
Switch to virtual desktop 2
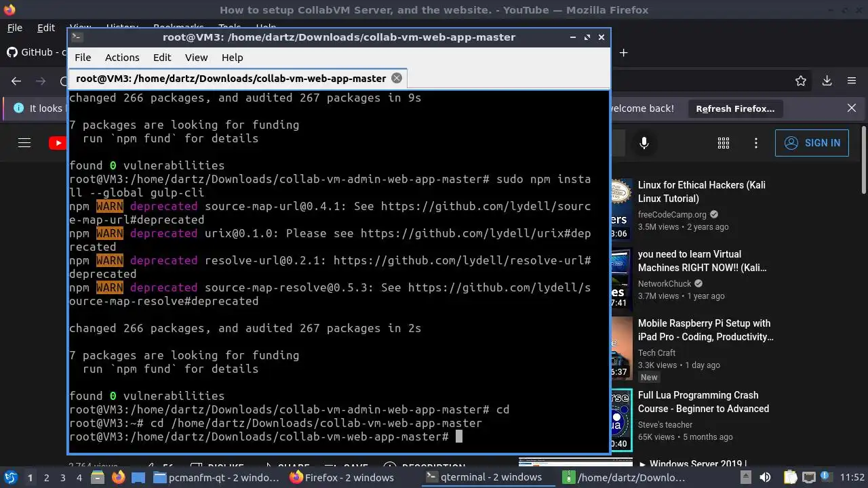coord(46,478)
